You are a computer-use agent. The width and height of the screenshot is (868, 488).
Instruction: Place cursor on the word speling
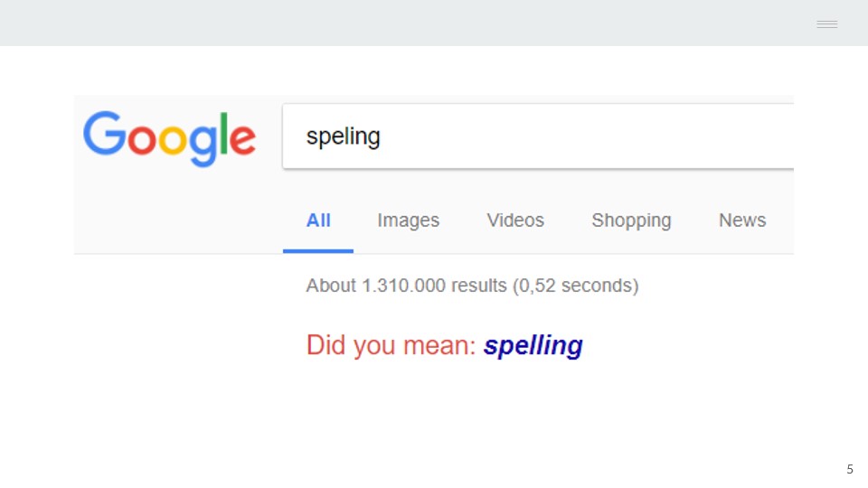click(x=344, y=137)
